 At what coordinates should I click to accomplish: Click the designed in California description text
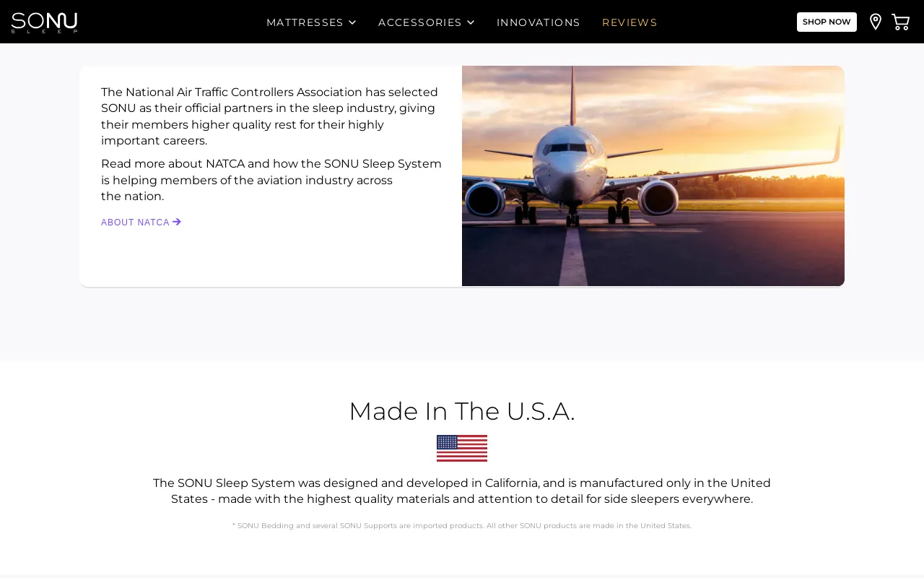[x=462, y=491]
